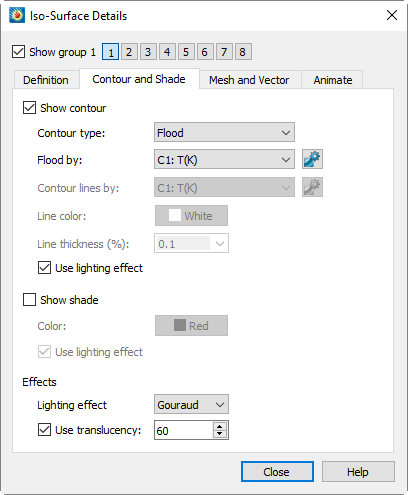Click the translucency value input field
The width and height of the screenshot is (408, 495).
point(183,430)
